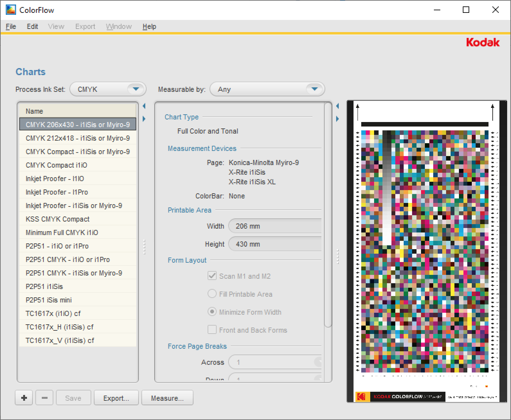Open the Help menu
511x420 pixels.
(x=149, y=27)
